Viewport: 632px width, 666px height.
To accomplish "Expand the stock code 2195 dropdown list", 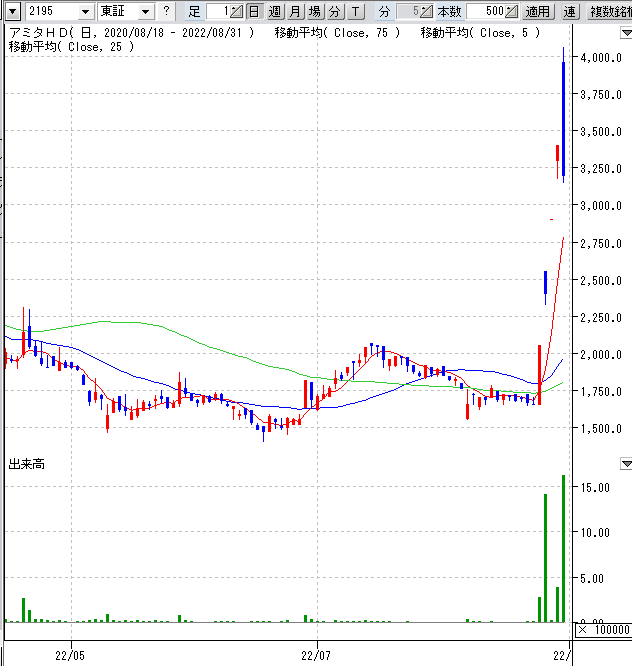I will click(x=86, y=11).
